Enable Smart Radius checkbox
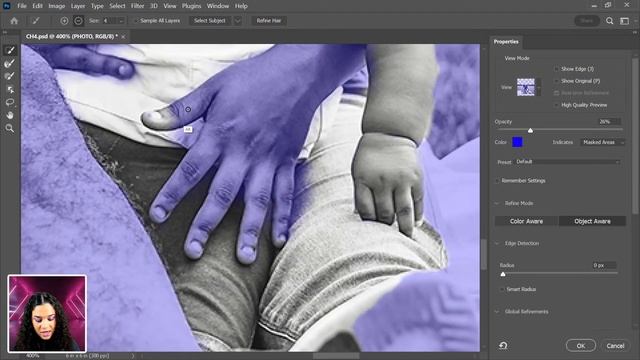 click(502, 289)
